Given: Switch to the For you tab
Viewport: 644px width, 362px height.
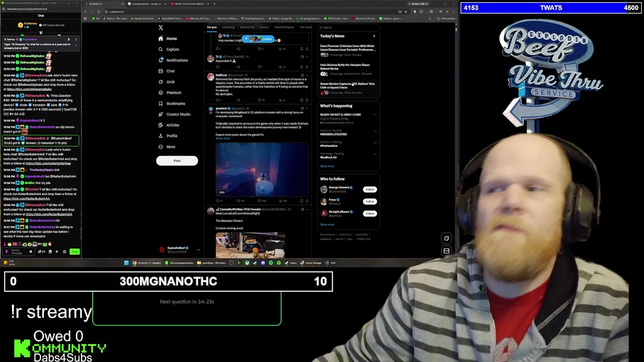Looking at the screenshot, I should 212,27.
